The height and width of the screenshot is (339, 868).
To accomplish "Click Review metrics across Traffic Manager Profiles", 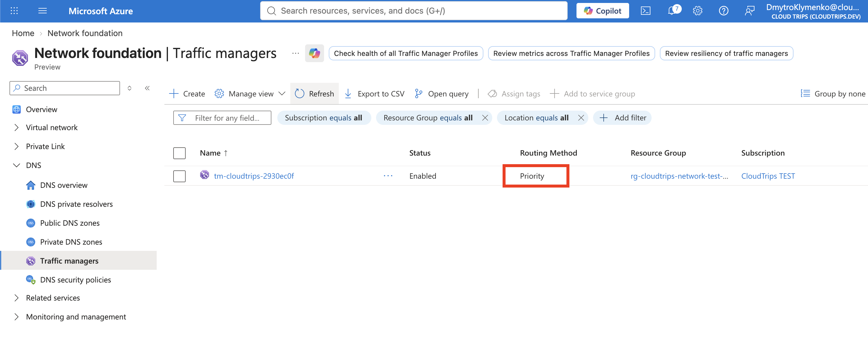I will pos(571,53).
